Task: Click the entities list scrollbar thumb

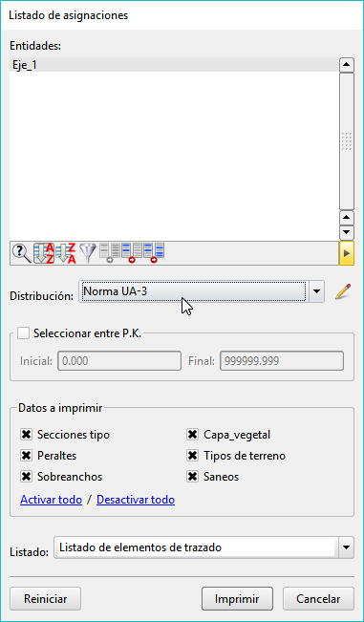Action: (347, 141)
